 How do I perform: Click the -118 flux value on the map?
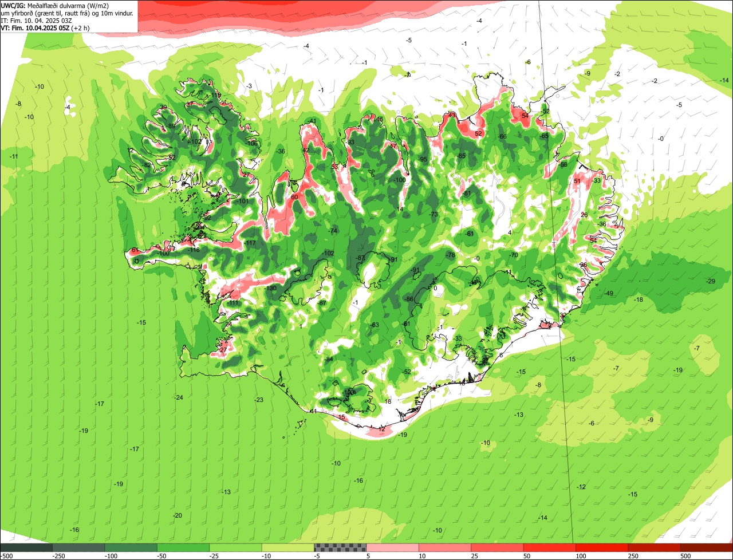point(194,250)
